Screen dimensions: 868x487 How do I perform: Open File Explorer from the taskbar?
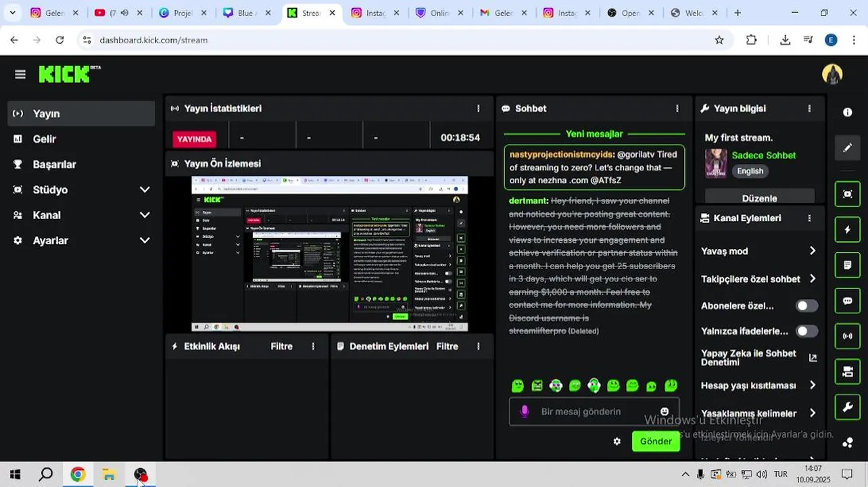pos(109,474)
